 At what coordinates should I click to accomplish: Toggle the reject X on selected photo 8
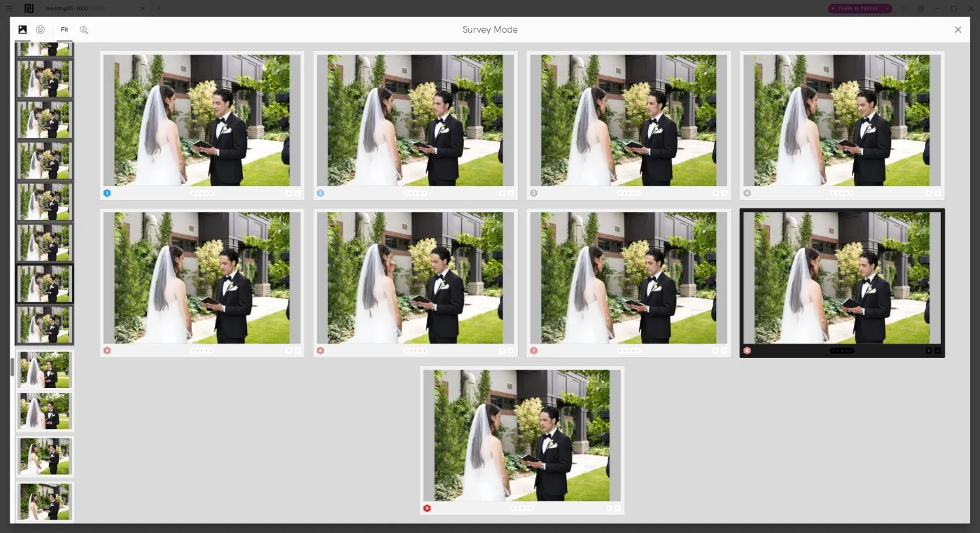928,351
